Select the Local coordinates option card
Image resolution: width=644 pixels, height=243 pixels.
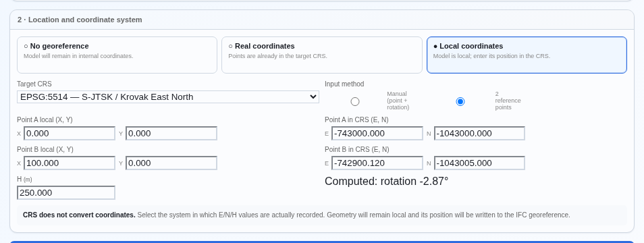pyautogui.click(x=527, y=55)
